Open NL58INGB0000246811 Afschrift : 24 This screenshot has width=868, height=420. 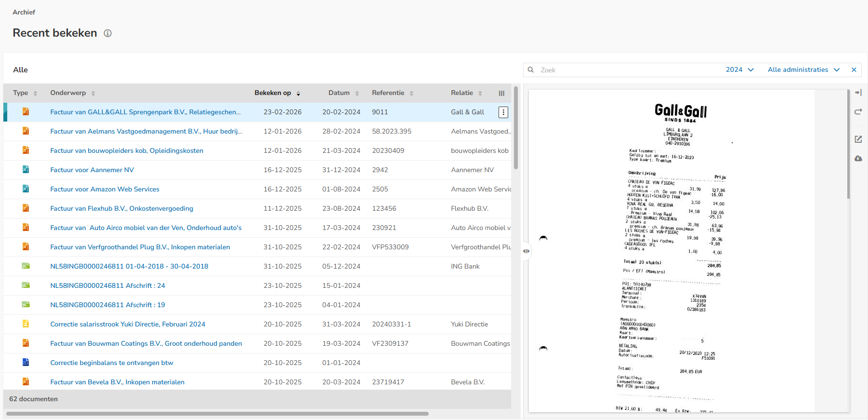(x=107, y=286)
